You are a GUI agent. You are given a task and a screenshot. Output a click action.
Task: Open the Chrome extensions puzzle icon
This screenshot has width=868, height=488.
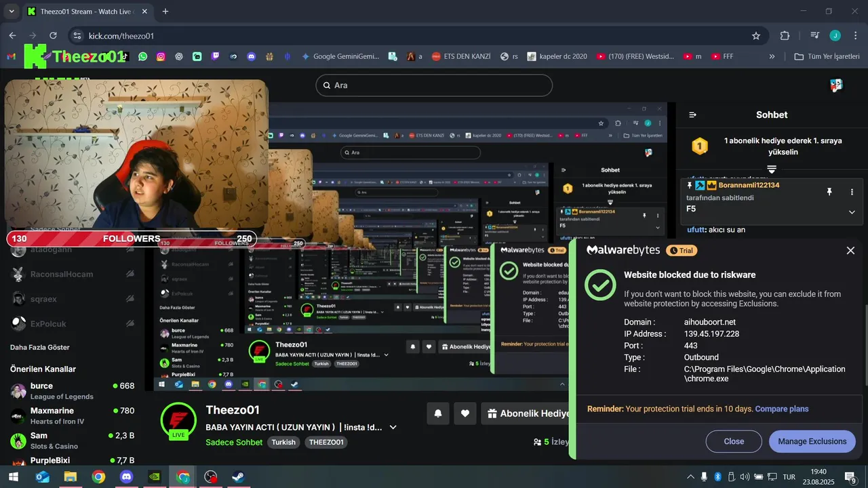[x=785, y=36]
